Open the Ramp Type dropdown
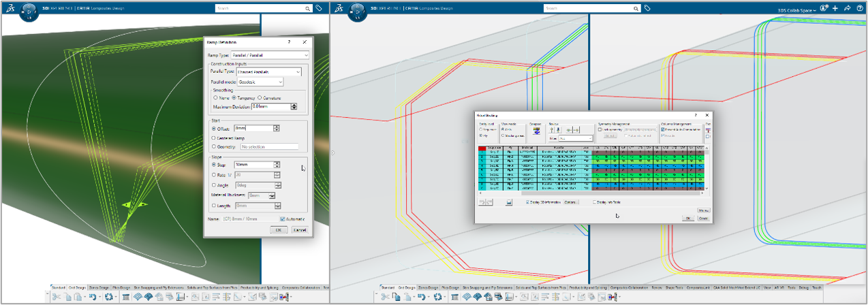Image resolution: width=868 pixels, height=305 pixels. [269, 55]
